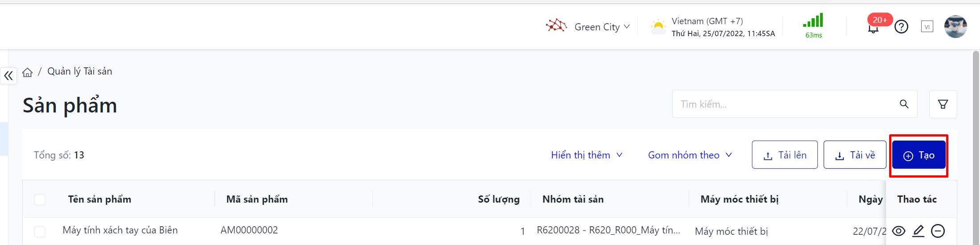Expand the Green City dropdown

[x=601, y=27]
